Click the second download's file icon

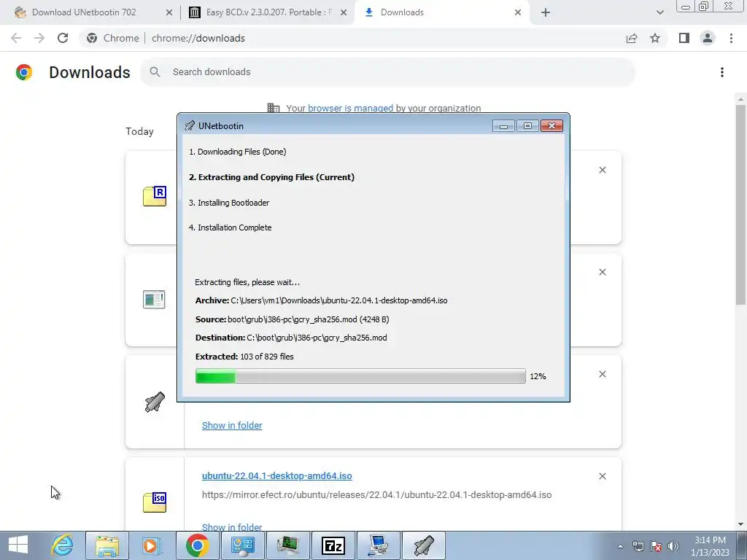154,299
